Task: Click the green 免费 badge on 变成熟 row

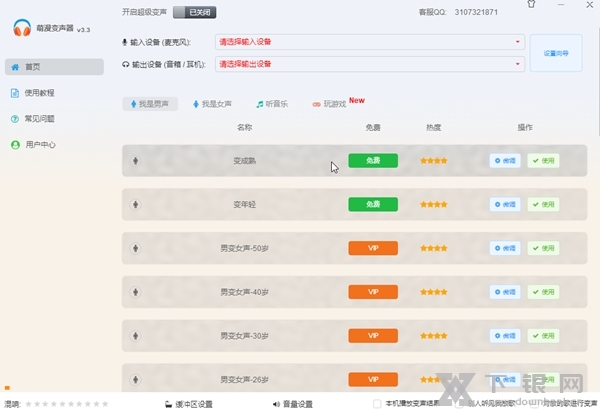Action: tap(373, 161)
